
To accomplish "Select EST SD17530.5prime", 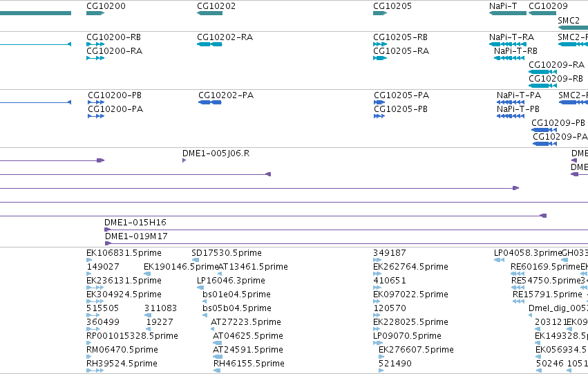I will [227, 253].
